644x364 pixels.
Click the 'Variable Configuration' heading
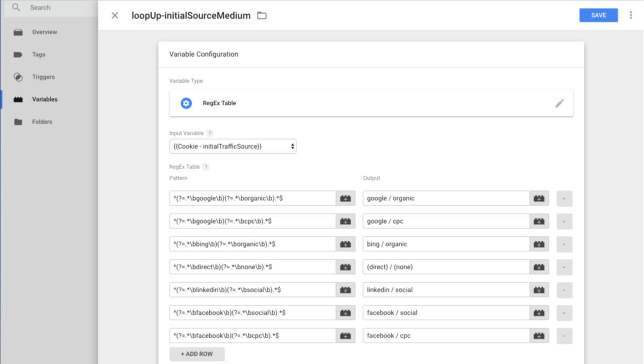click(204, 54)
